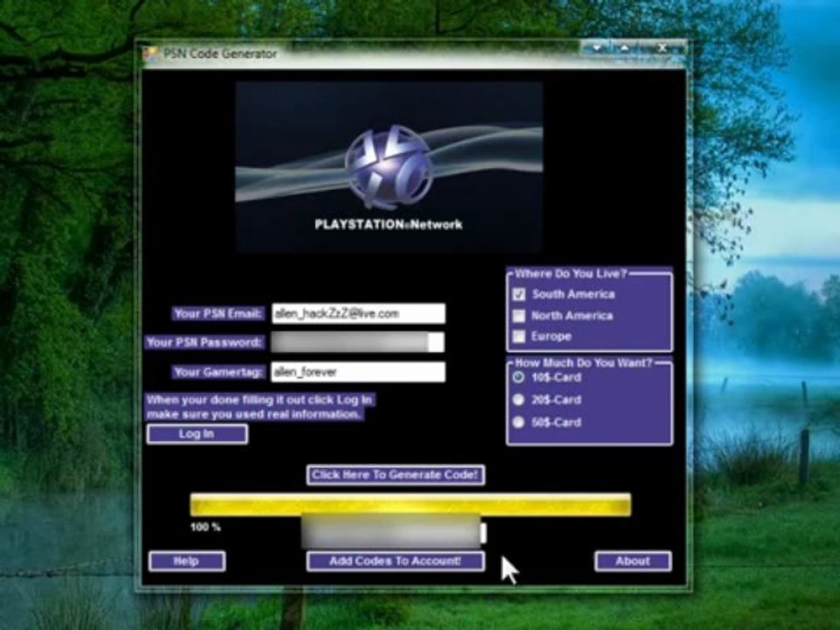This screenshot has width=840, height=630.
Task: Click the 'How Much Do You Want?' group title
Action: pos(584,362)
